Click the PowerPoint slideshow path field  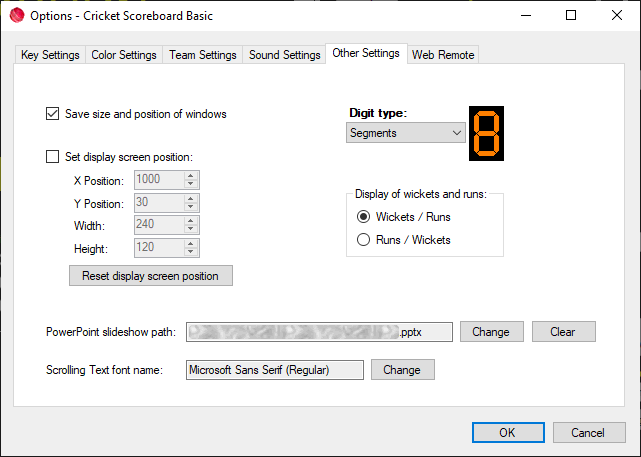pos(320,332)
